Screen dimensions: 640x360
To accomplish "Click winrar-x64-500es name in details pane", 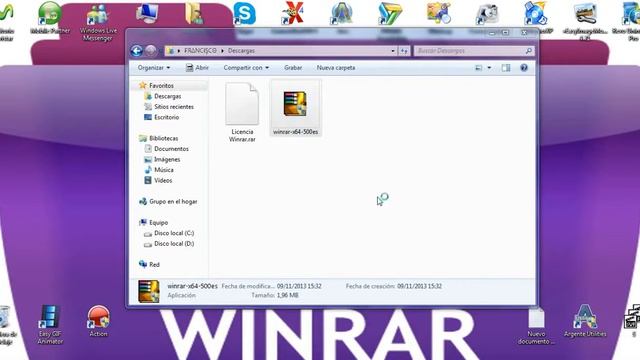I will click(x=192, y=286).
